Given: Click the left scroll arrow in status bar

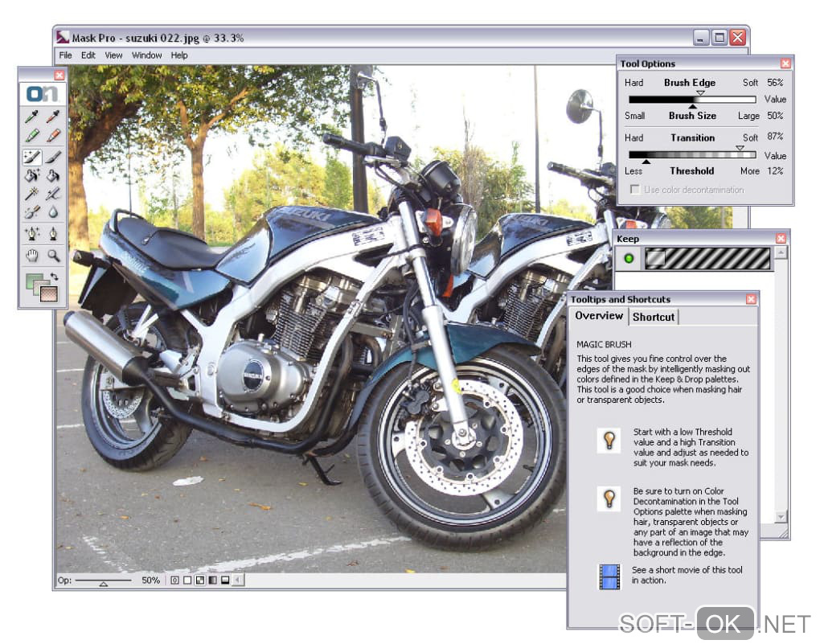Looking at the screenshot, I should click(238, 580).
